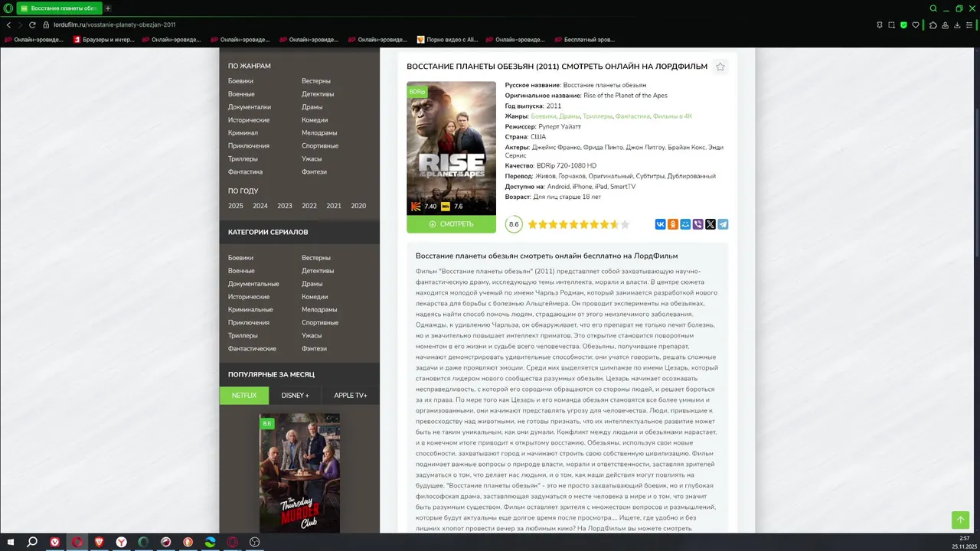Viewport: 980px width, 551px height.
Task: Share the movie on X
Action: [x=710, y=224]
